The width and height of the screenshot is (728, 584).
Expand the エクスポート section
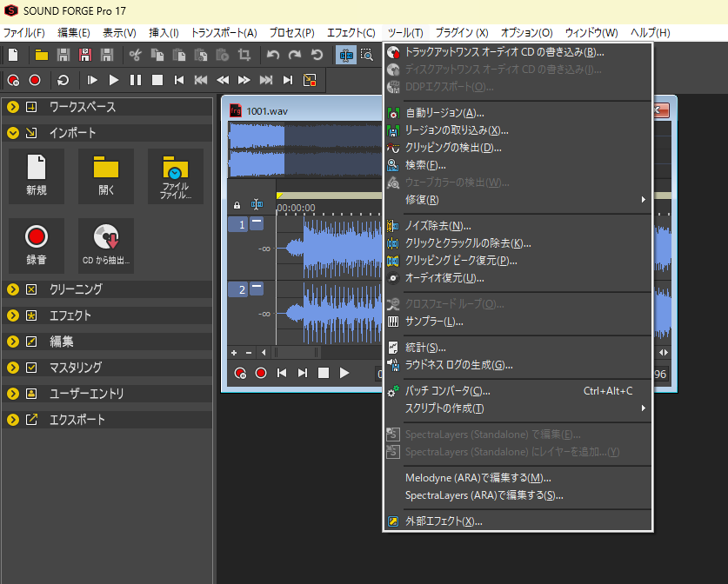13,420
